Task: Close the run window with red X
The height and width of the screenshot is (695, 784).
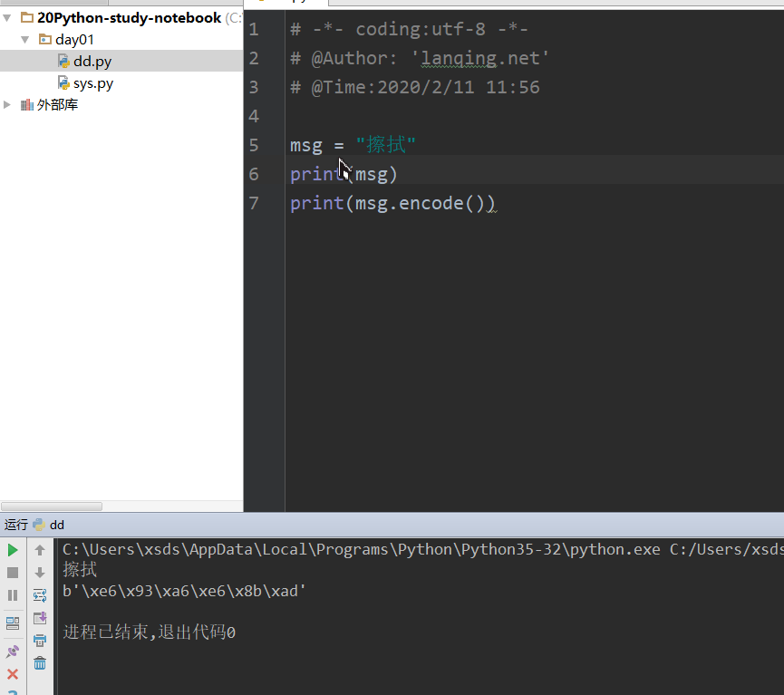Action: pos(13,673)
